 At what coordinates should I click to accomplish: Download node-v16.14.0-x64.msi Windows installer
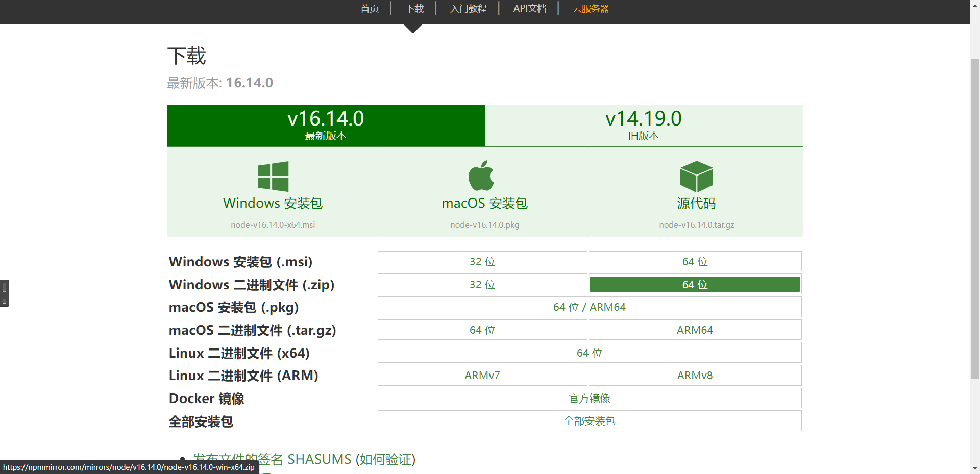273,224
